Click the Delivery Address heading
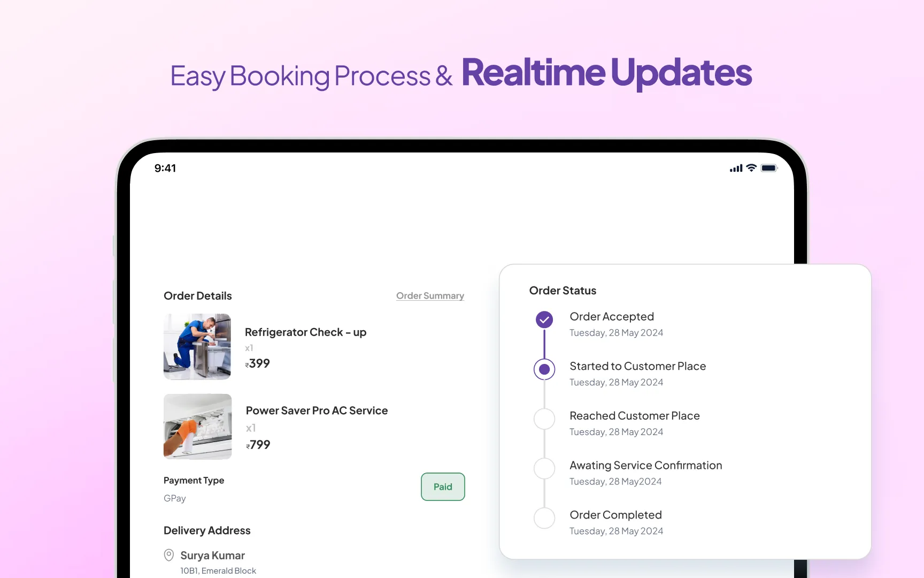The width and height of the screenshot is (924, 578). (207, 530)
